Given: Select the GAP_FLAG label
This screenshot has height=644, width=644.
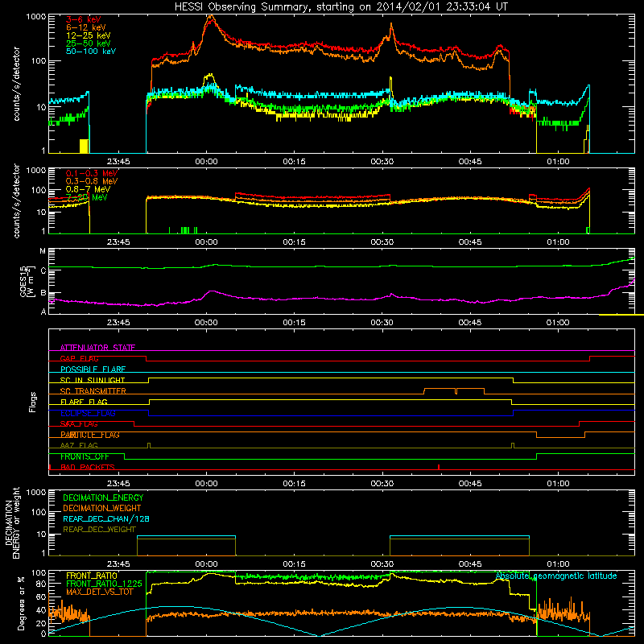Looking at the screenshot, I should [x=79, y=358].
